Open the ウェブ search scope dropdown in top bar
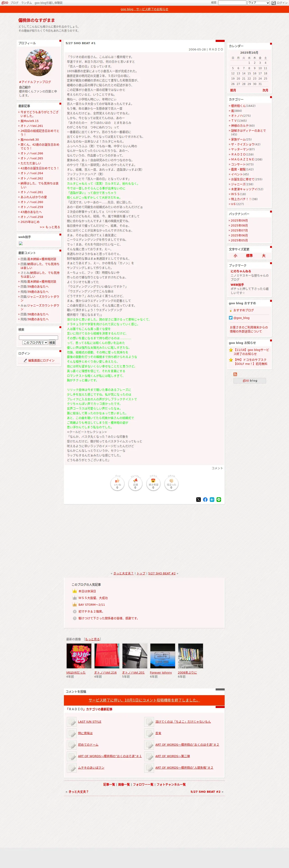289x868 pixels. point(258,3)
